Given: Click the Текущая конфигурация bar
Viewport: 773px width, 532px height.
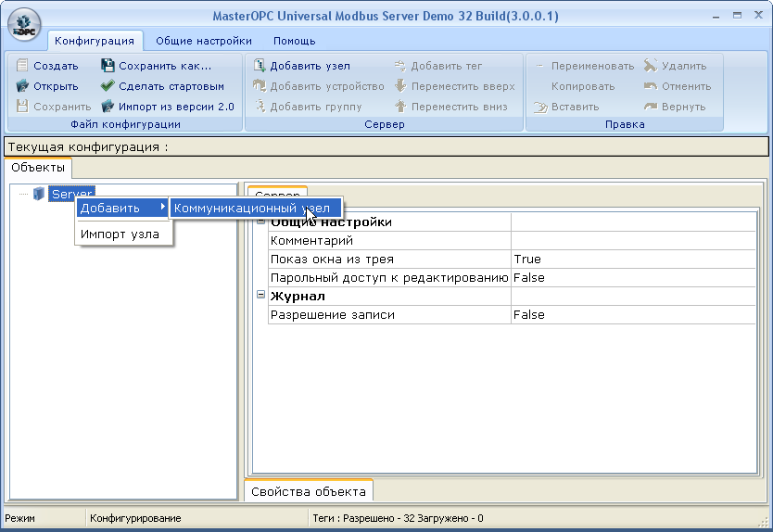Looking at the screenshot, I should coord(386,147).
